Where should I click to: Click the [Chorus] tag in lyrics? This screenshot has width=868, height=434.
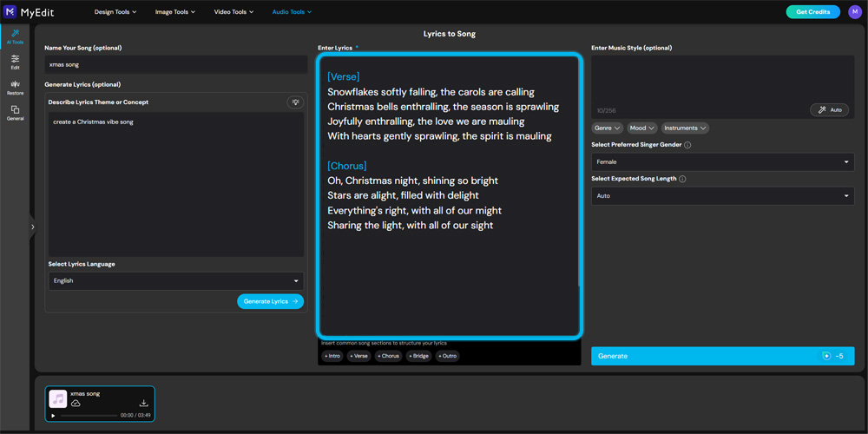click(x=347, y=166)
